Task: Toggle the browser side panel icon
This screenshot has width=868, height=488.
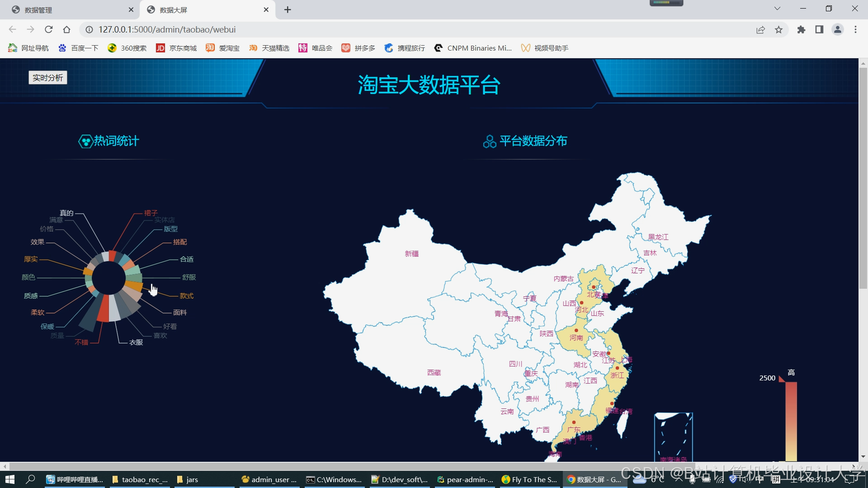Action: click(819, 30)
